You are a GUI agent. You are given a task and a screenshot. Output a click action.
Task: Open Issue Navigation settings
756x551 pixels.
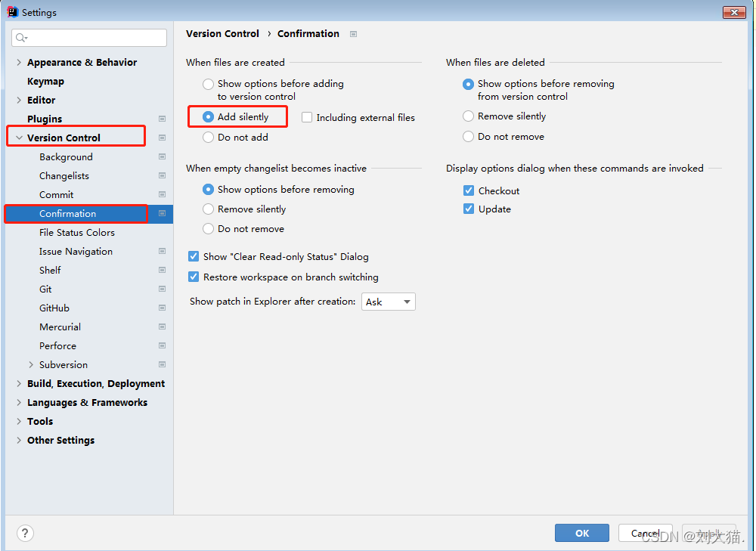pyautogui.click(x=76, y=252)
